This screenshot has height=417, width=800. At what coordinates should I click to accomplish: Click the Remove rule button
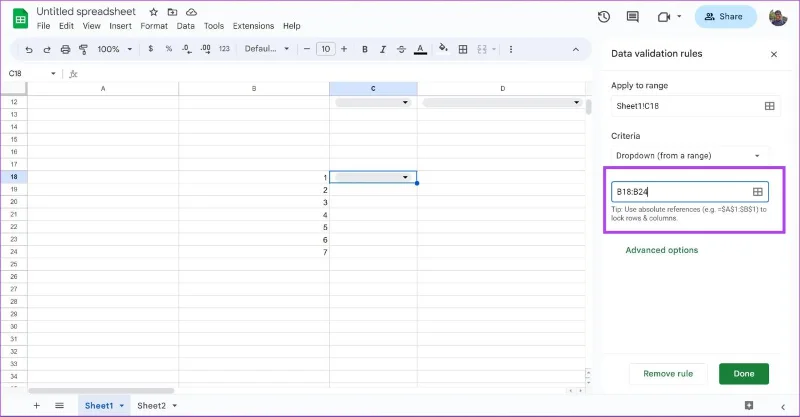pos(668,374)
